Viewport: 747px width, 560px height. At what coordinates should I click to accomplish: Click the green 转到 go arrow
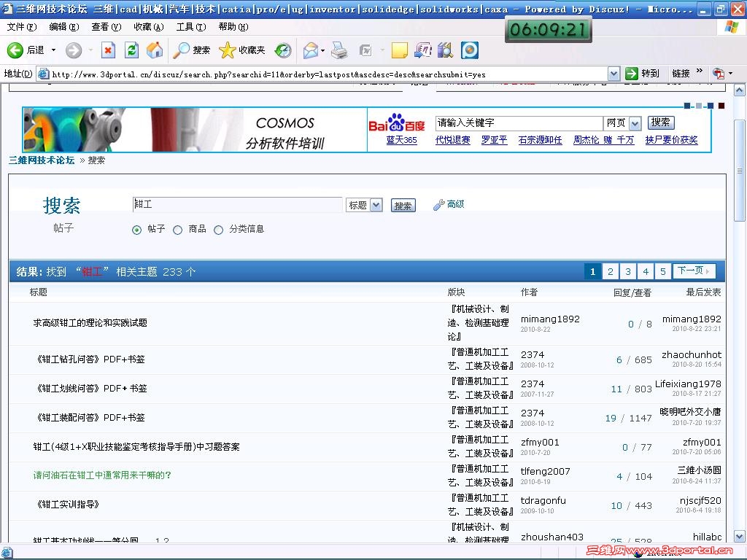click(x=632, y=74)
